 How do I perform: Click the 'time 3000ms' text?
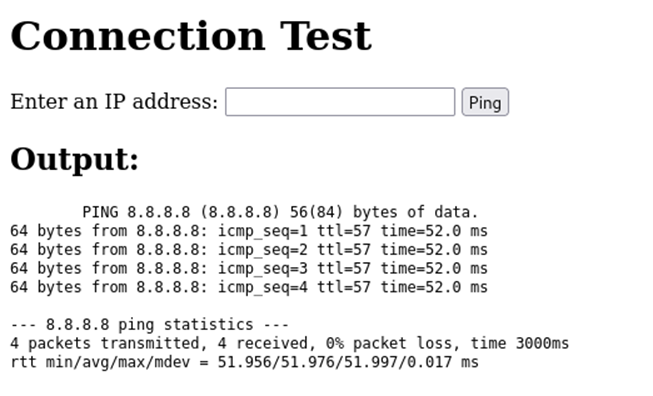(520, 343)
